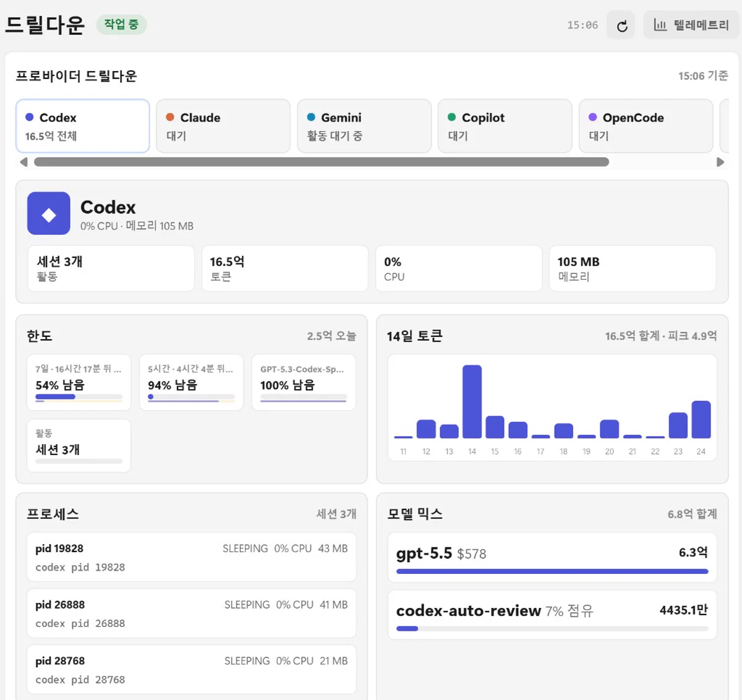Viewport: 742px width, 700px height.
Task: Click the Codex diamond logo icon
Action: point(49,213)
